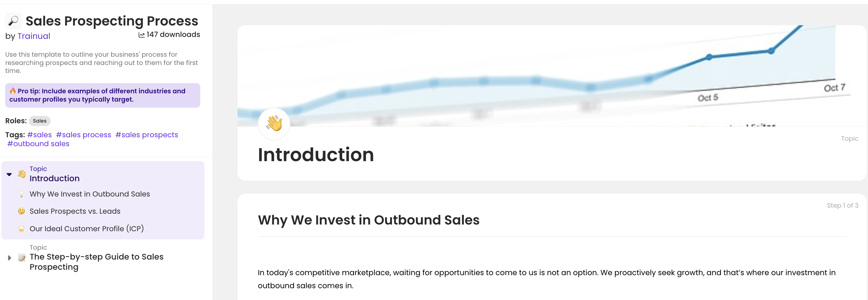Image resolution: width=868 pixels, height=300 pixels.
Task: Expand the Step-by-step Guide topic
Action: click(9, 257)
